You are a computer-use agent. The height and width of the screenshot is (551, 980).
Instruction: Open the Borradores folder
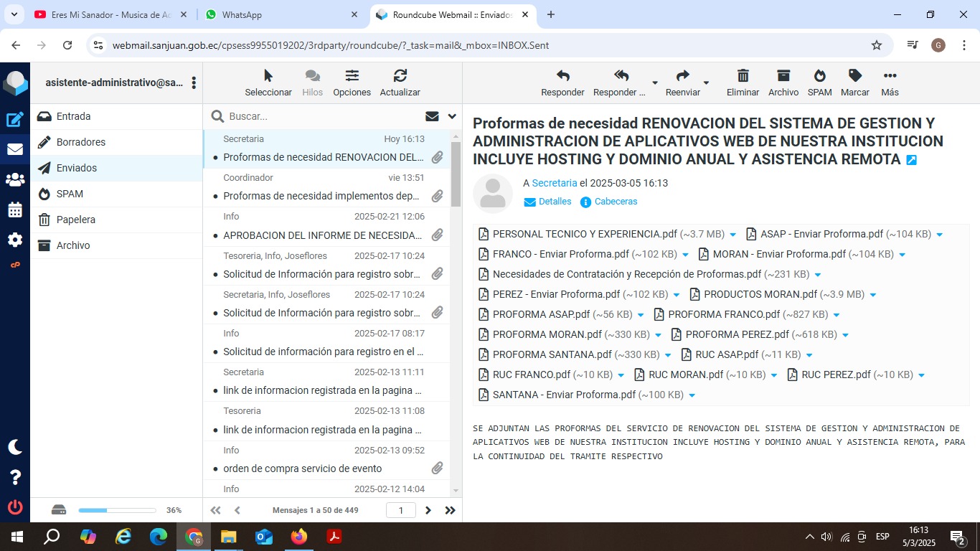81,142
